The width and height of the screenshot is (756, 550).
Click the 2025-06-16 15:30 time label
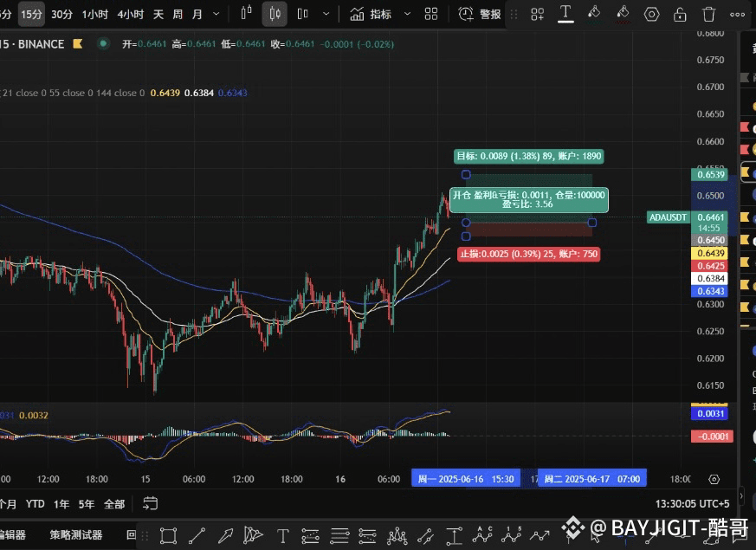[x=466, y=479]
